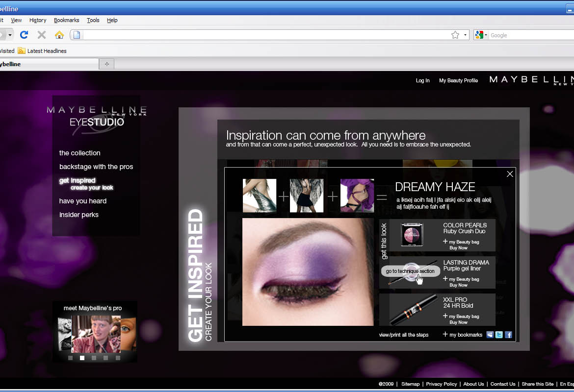This screenshot has width=574, height=392.
Task: Click the browser reload icon
Action: click(24, 35)
